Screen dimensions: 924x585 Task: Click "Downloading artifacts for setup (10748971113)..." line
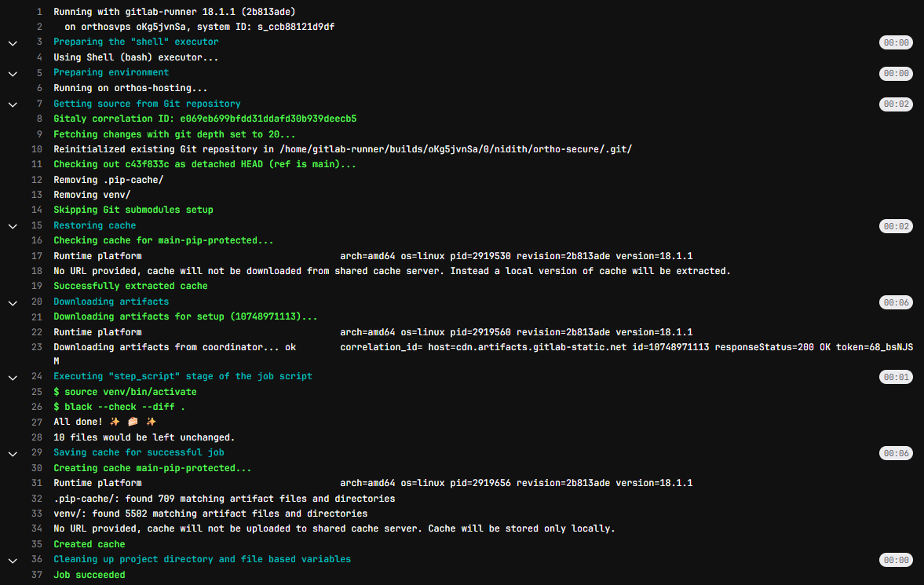185,316
